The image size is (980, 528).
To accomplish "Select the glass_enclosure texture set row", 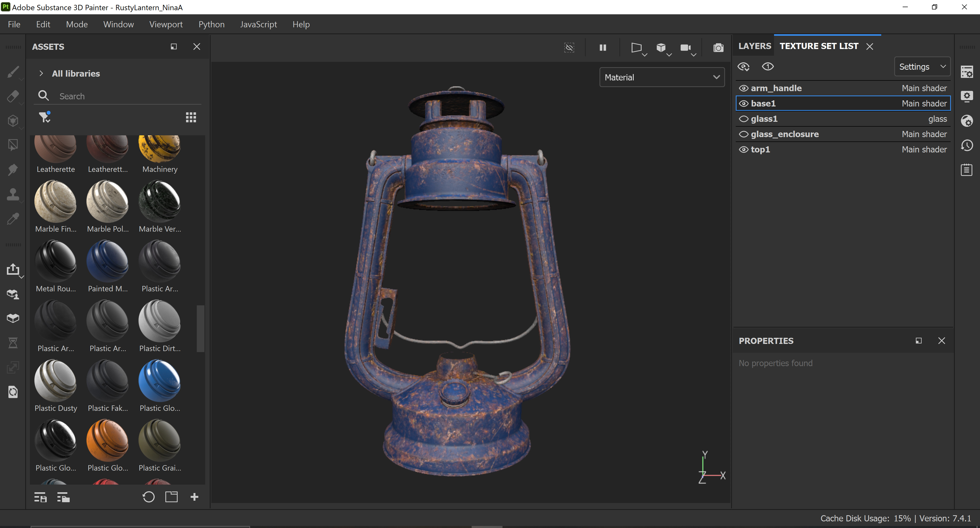I will (x=843, y=134).
